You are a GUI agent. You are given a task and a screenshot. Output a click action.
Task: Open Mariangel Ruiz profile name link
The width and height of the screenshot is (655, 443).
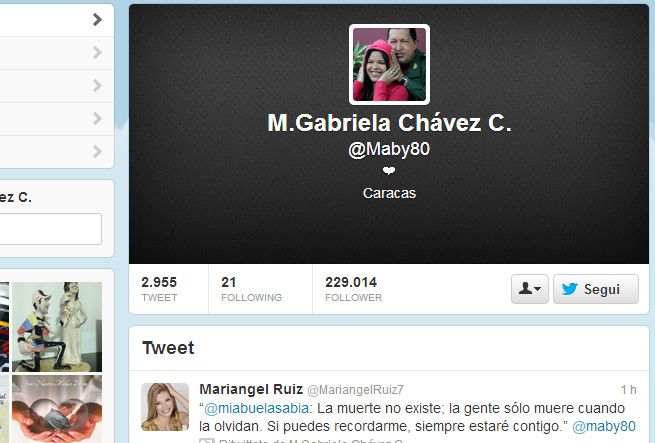click(251, 389)
